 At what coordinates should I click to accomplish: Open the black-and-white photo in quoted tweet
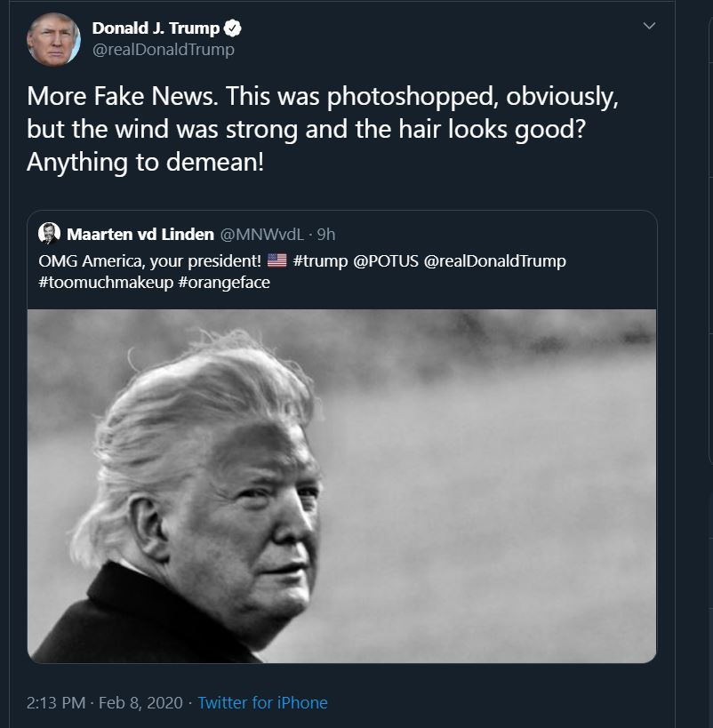point(342,485)
